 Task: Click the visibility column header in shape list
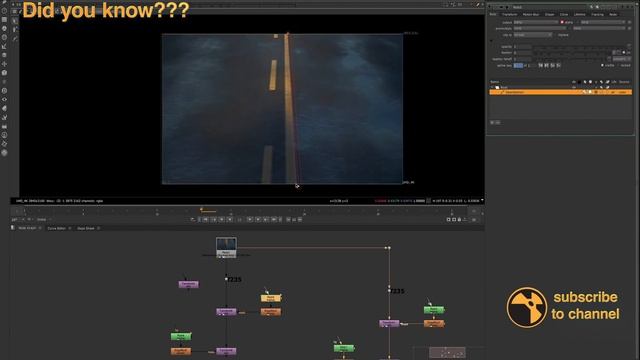click(x=574, y=82)
